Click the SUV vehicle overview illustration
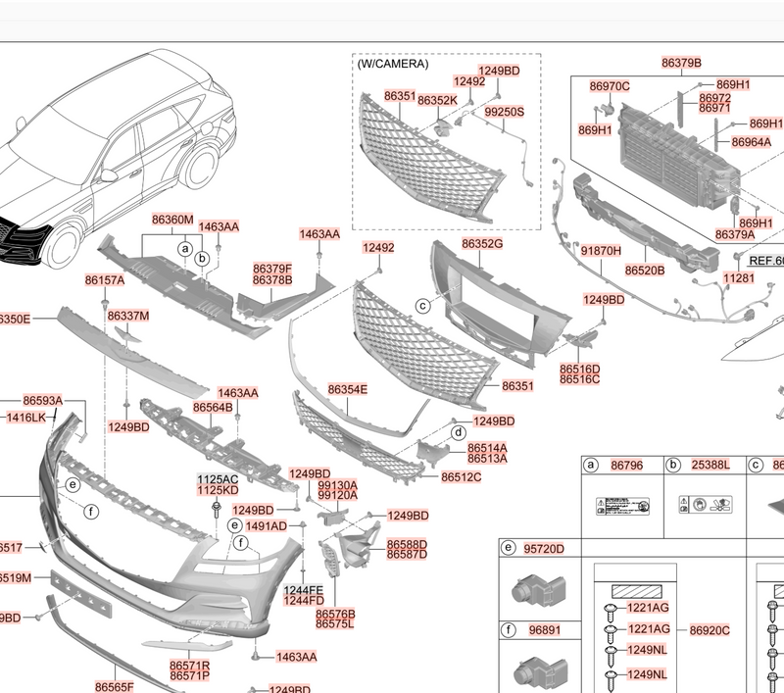The image size is (784, 693). tap(116, 157)
